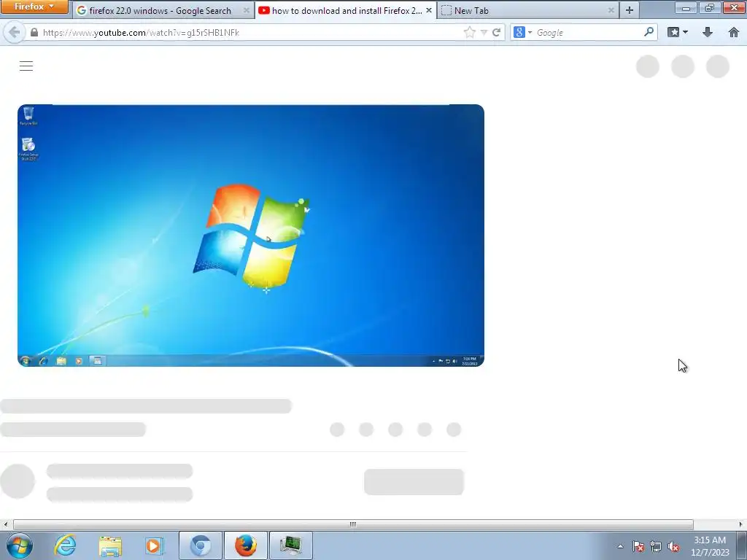Click the Firefox taskbar button
Image resolution: width=747 pixels, height=560 pixels.
pyautogui.click(x=246, y=545)
